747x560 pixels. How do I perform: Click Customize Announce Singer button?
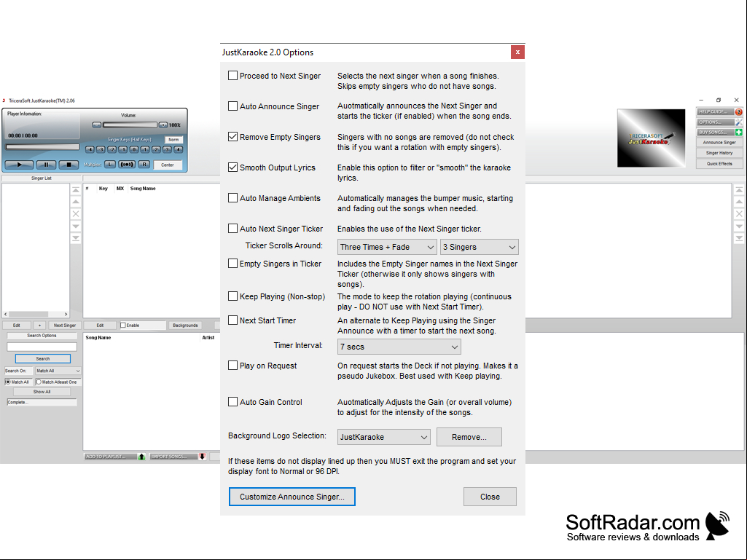(292, 497)
